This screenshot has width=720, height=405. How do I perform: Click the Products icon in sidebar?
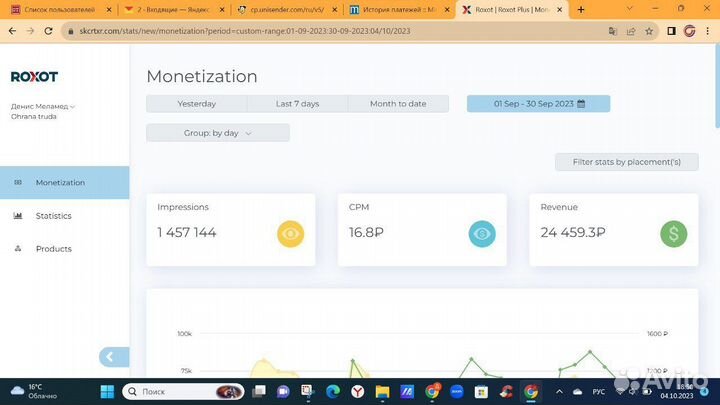click(x=18, y=248)
